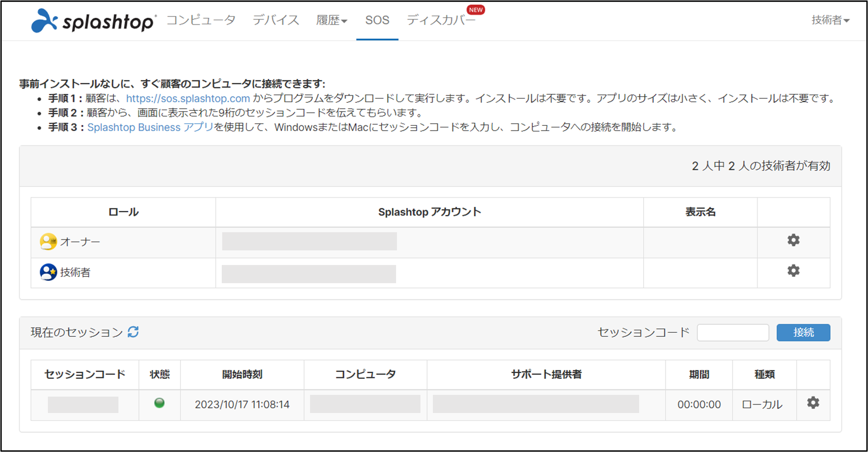
Task: Click the コンピュータ column header in sessions
Action: pos(365,374)
